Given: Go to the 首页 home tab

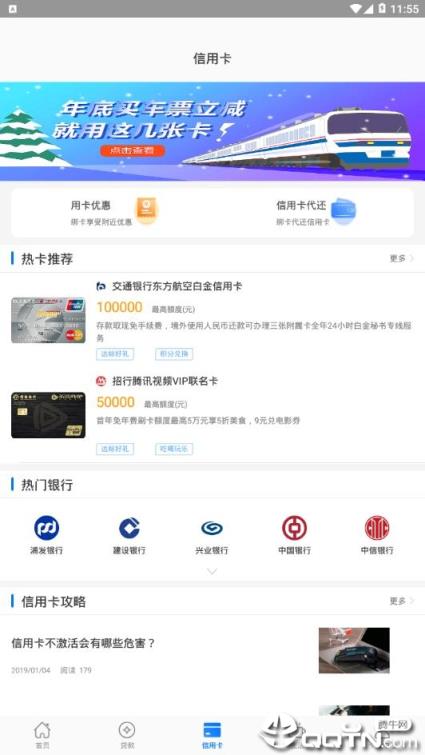Looking at the screenshot, I should (42, 735).
